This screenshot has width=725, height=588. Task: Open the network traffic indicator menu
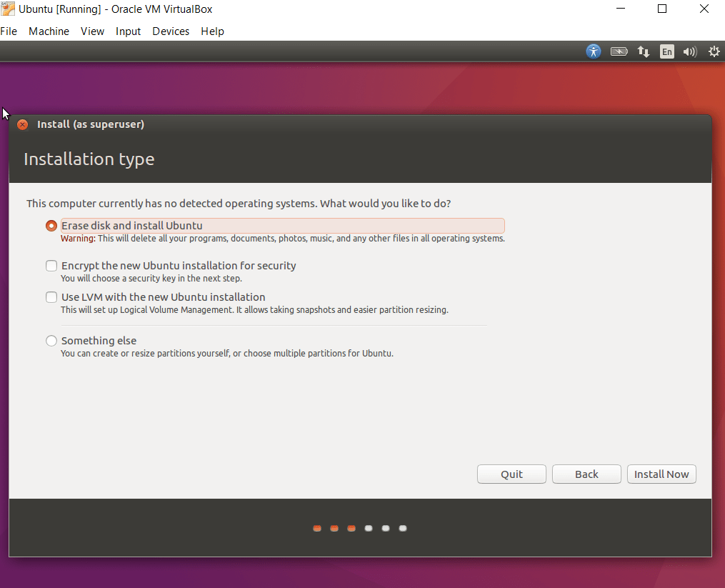tap(643, 51)
